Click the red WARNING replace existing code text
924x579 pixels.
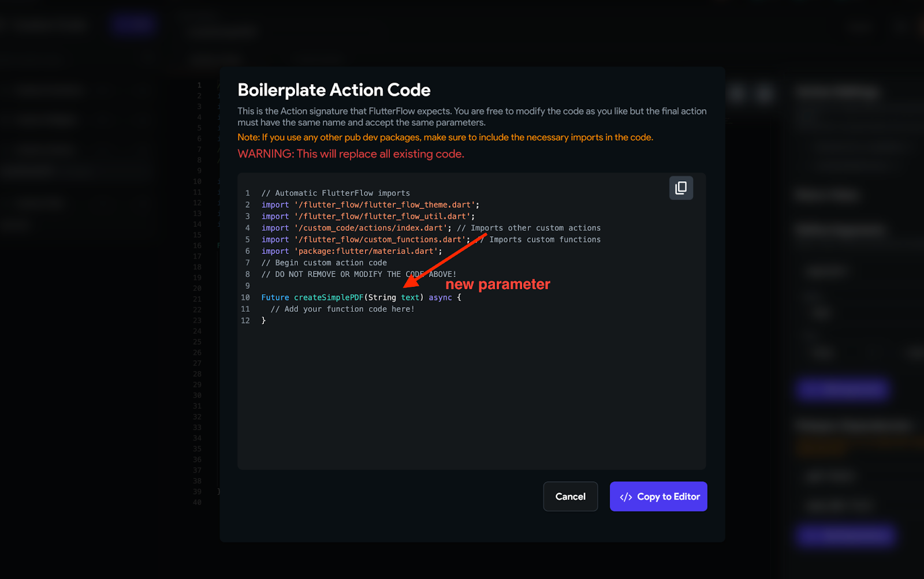(x=351, y=154)
